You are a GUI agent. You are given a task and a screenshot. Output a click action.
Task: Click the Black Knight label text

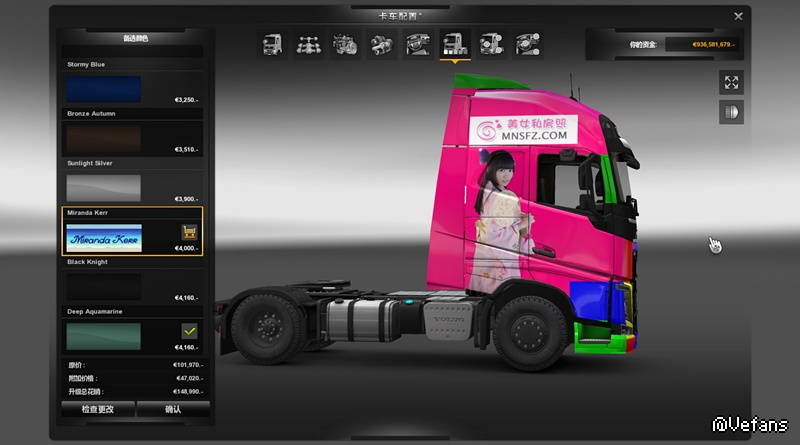click(87, 262)
